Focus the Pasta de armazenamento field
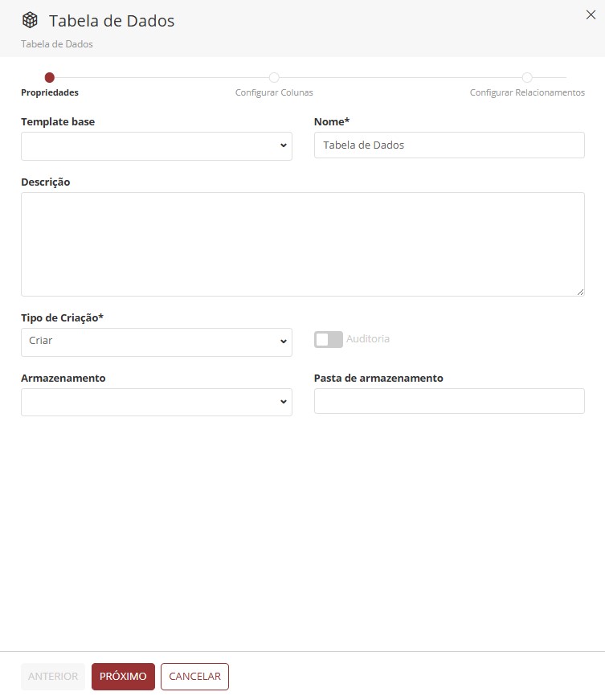Image resolution: width=605 pixels, height=700 pixels. pyautogui.click(x=449, y=401)
